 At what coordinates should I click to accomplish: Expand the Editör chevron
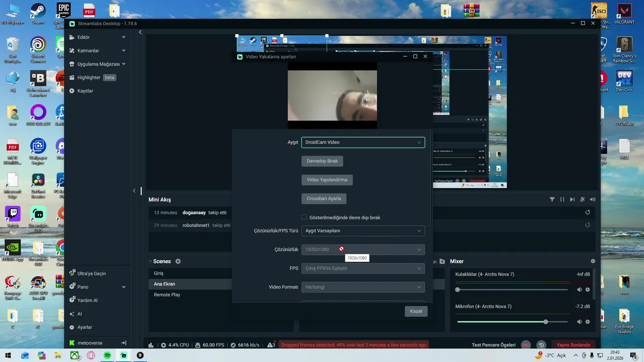(124, 37)
